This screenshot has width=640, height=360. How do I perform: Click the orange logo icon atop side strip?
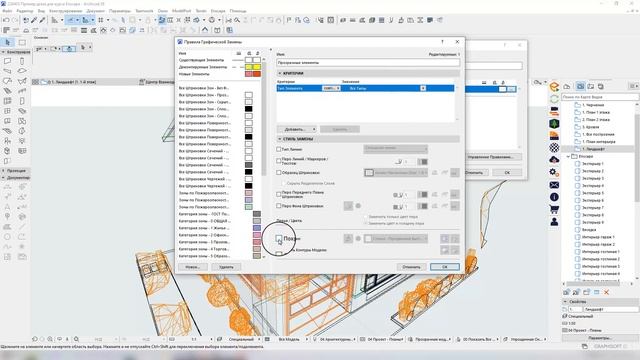coord(554,87)
